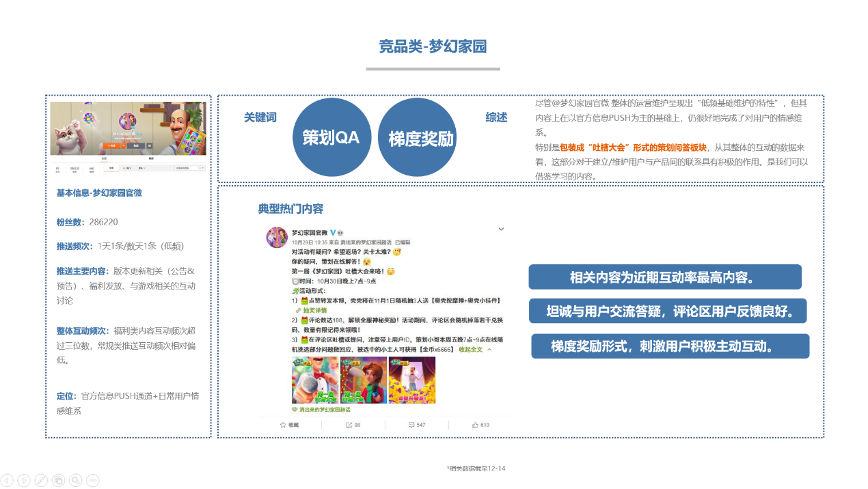Click the repost icon showing 98
Image resolution: width=868 pixels, height=489 pixels.
[351, 423]
